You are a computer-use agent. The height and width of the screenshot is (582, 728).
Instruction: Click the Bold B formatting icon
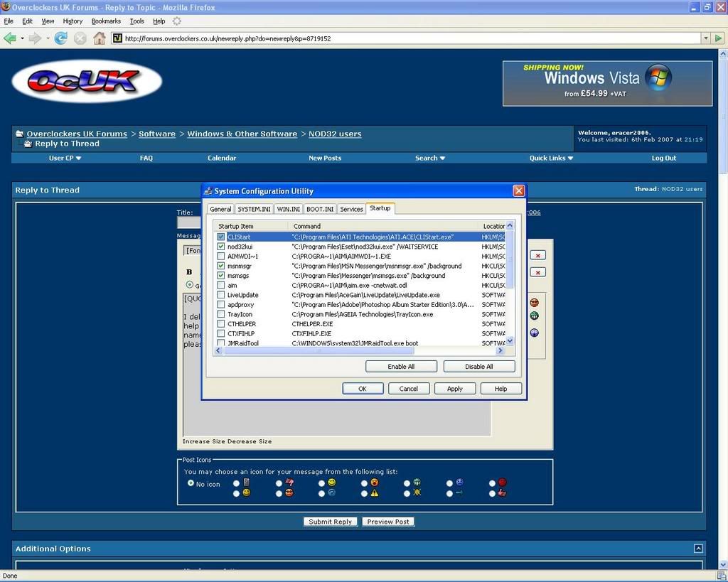189,272
